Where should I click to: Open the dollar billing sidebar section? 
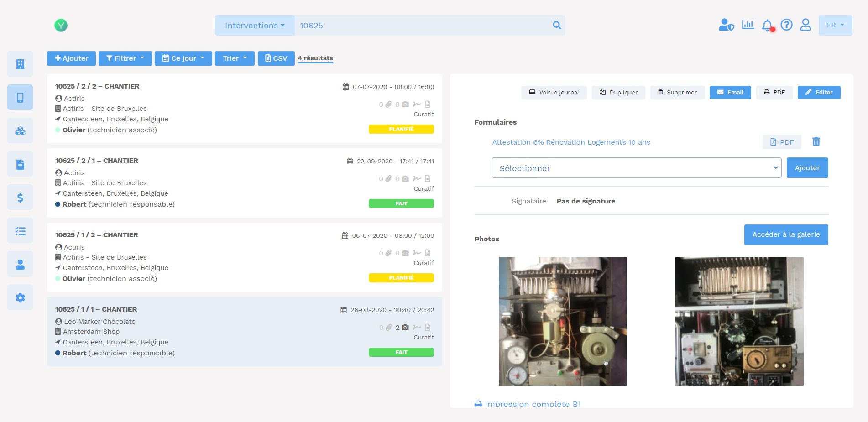(20, 197)
